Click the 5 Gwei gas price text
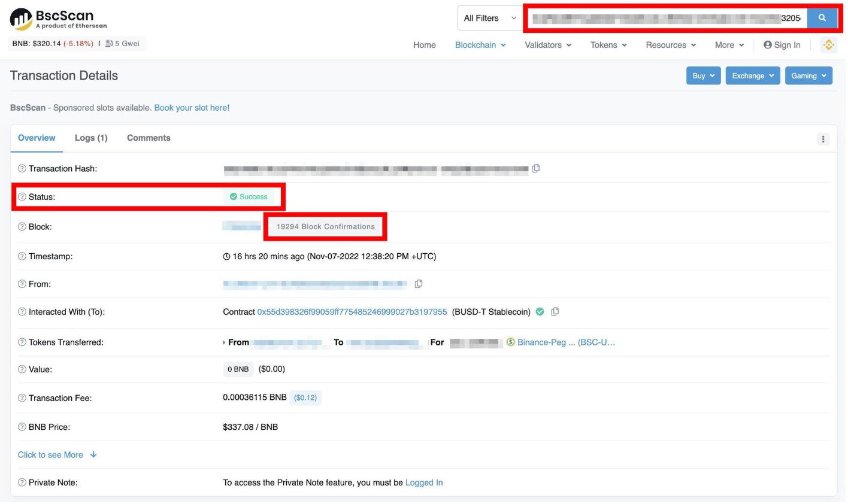This screenshot has height=504, width=848. point(128,44)
